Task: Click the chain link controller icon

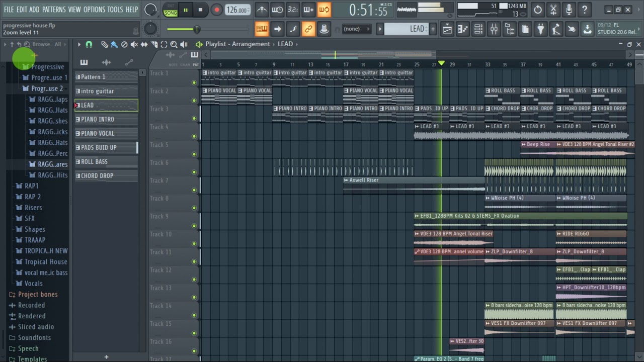Action: pos(308,29)
